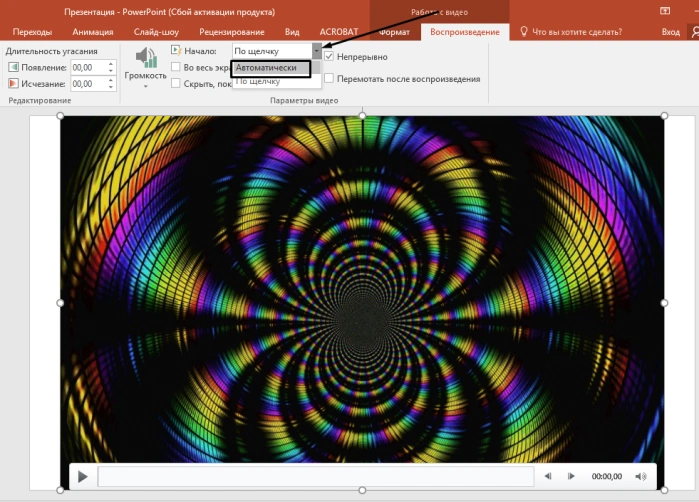
Task: Enable Rewind after playing (Перемотать после воспроизведения)
Action: click(x=329, y=78)
